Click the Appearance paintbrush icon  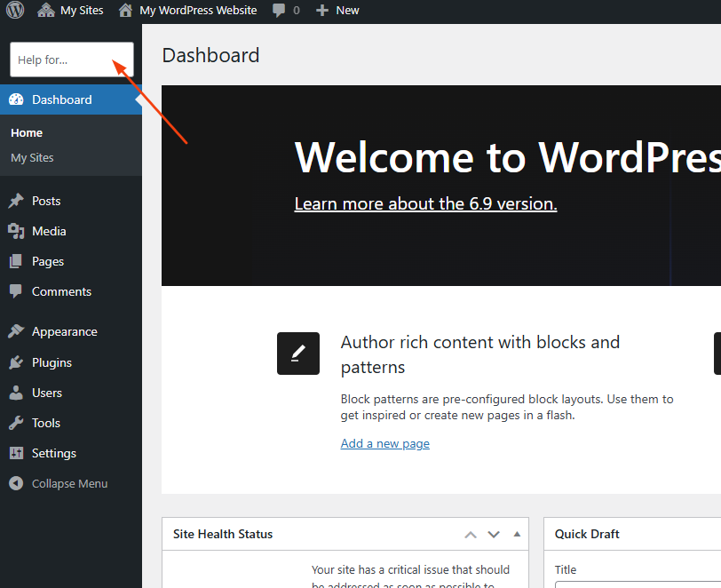tap(16, 331)
